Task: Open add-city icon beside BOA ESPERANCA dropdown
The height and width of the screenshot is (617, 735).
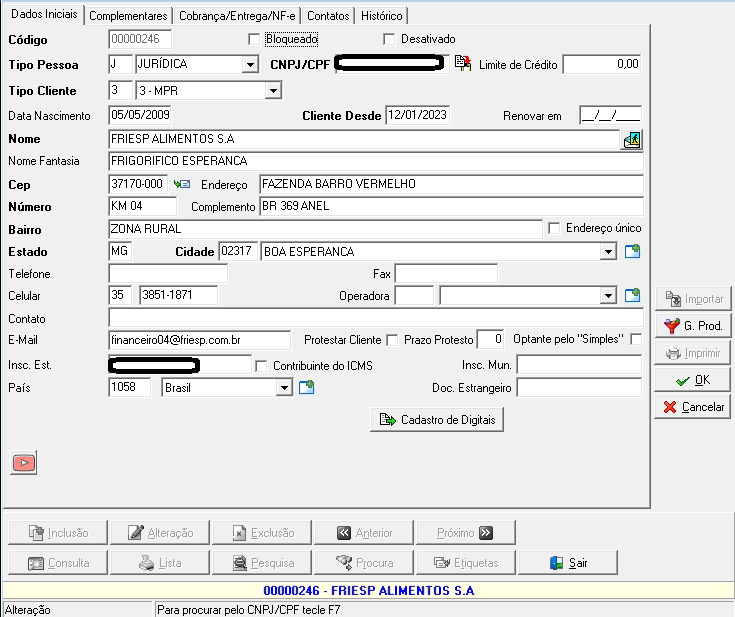Action: 632,252
